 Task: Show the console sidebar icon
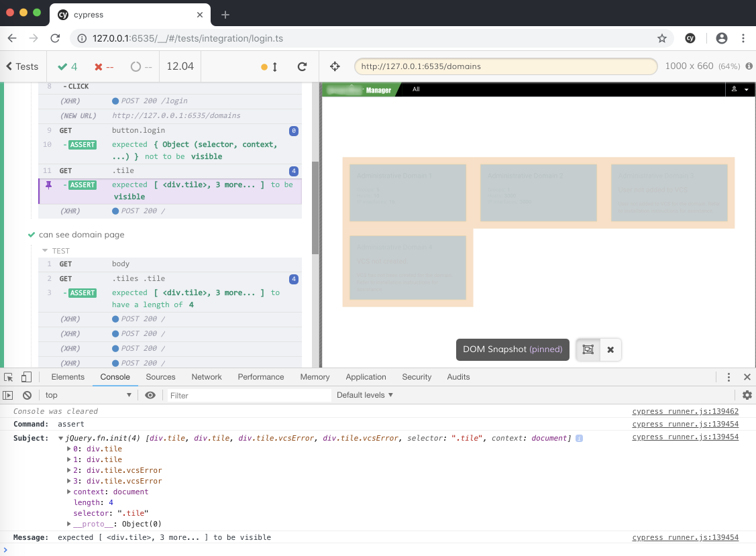[x=9, y=396]
